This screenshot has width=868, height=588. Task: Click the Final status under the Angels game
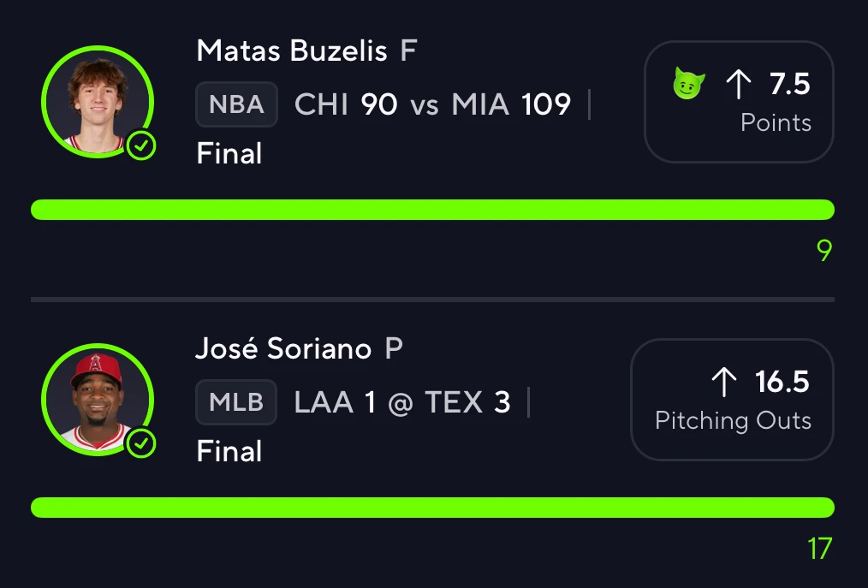point(229,451)
